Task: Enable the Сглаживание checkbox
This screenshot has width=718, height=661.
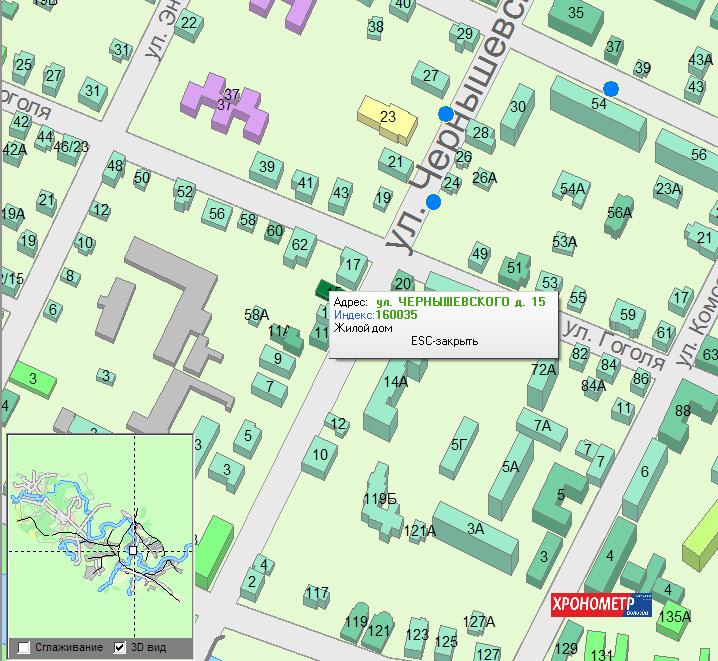Action: [24, 647]
